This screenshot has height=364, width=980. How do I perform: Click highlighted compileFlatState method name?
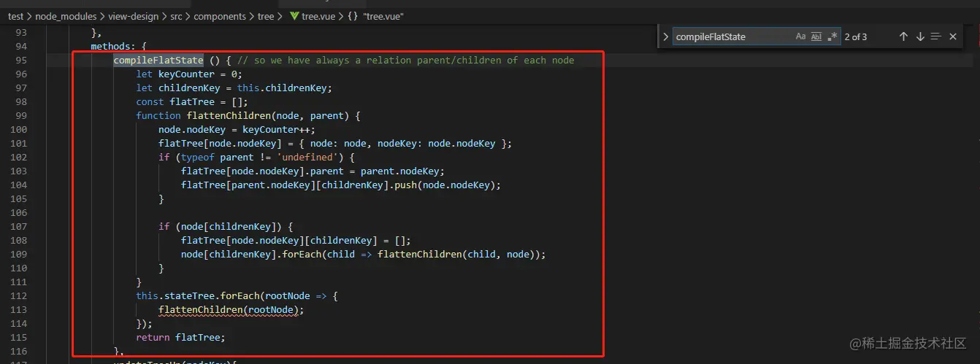pos(158,60)
